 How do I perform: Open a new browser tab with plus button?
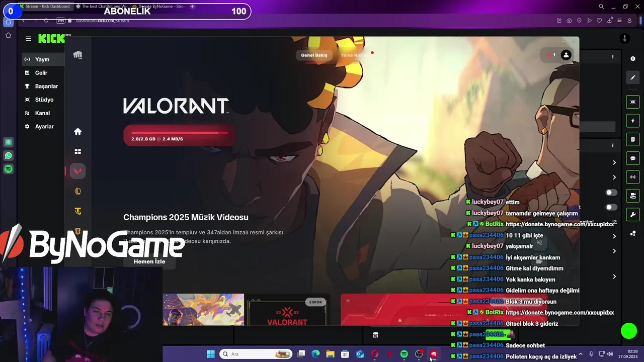pyautogui.click(x=193, y=7)
